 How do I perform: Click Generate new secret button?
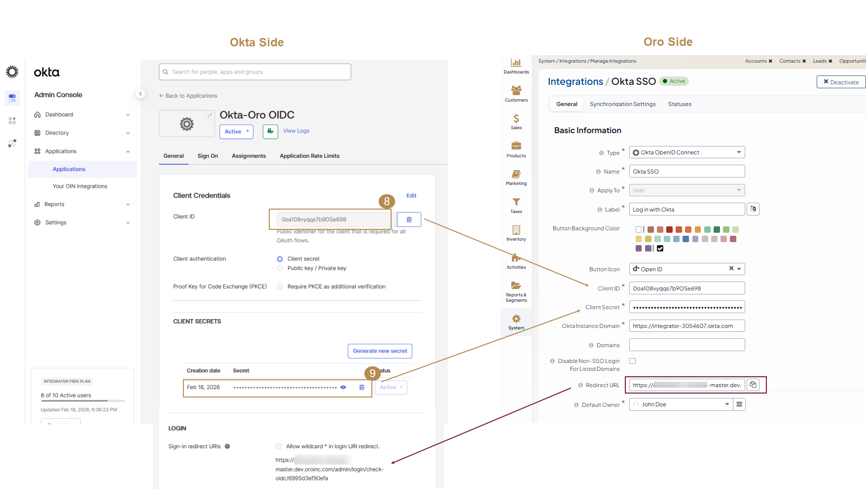[380, 351]
